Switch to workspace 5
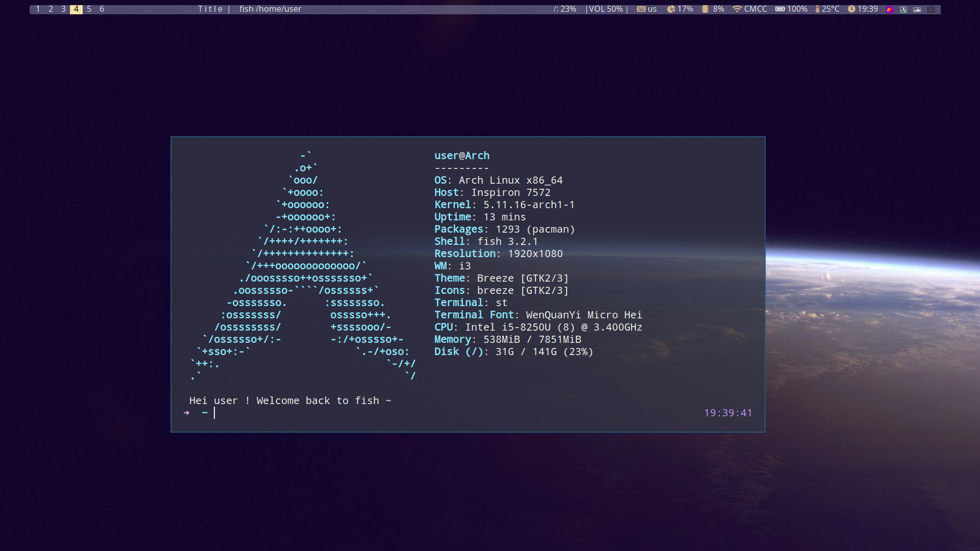 coord(89,9)
